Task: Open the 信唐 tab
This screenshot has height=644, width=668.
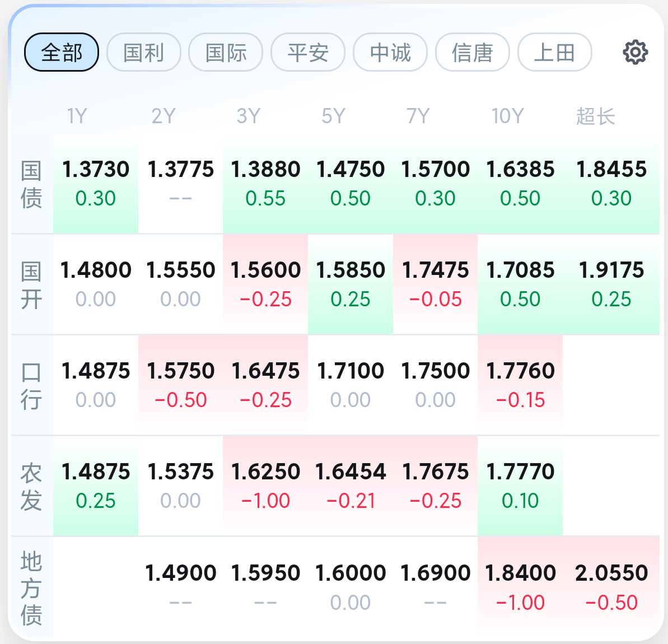Action: pyautogui.click(x=473, y=53)
